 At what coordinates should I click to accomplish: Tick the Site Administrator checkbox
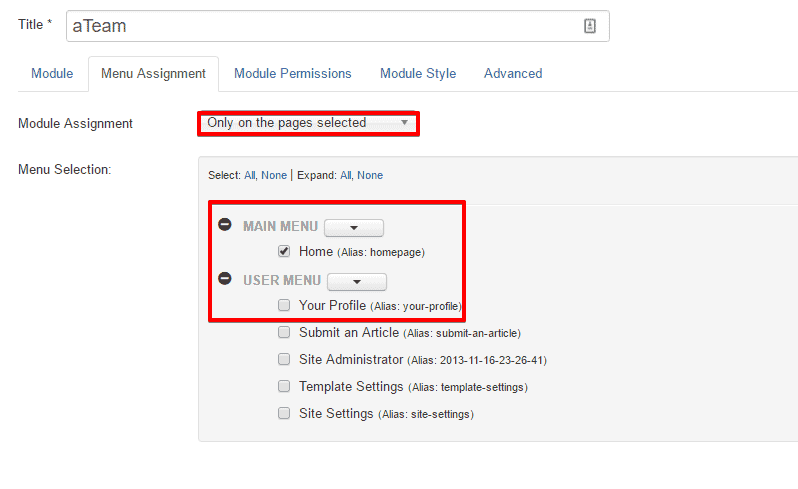pos(284,359)
